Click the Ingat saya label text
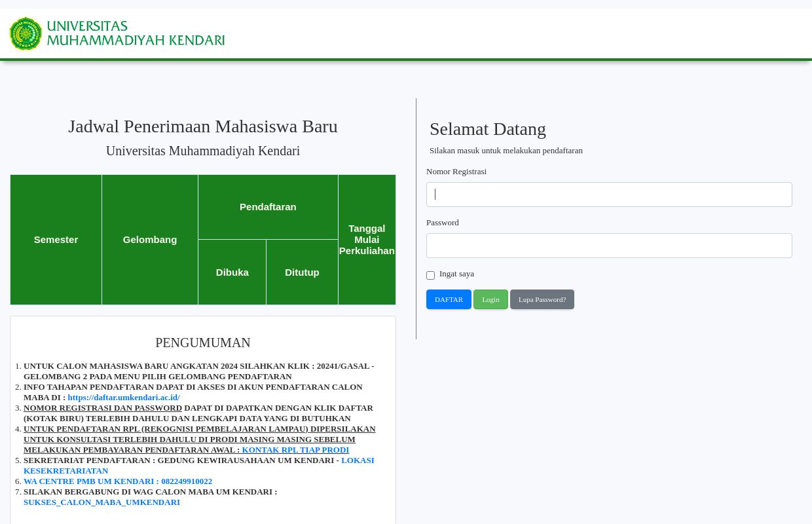This screenshot has height=524, width=812. 456,274
